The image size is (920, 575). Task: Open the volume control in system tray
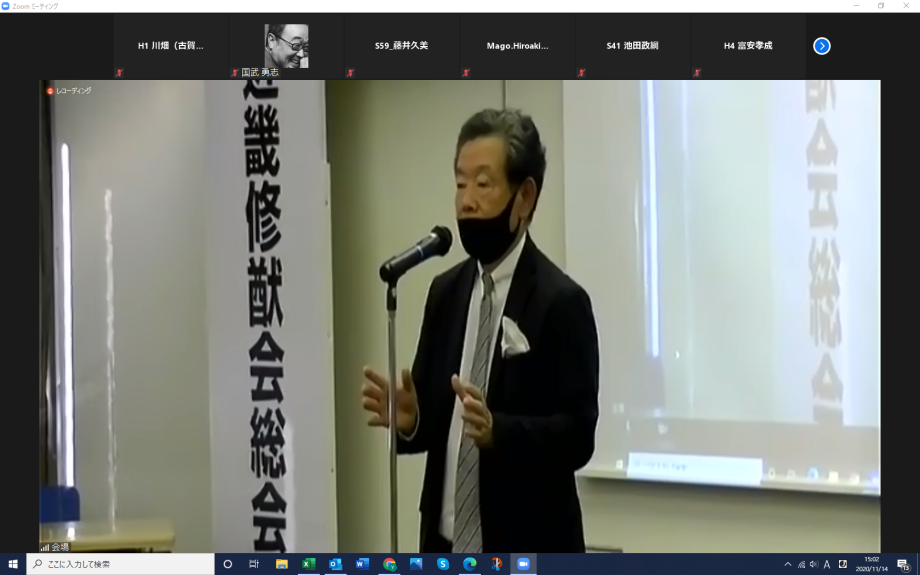click(814, 564)
